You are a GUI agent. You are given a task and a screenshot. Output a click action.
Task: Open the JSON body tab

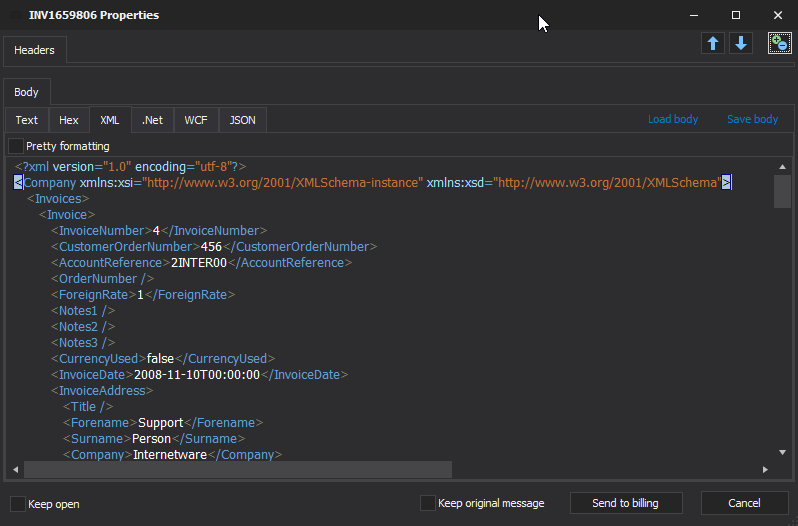(242, 120)
